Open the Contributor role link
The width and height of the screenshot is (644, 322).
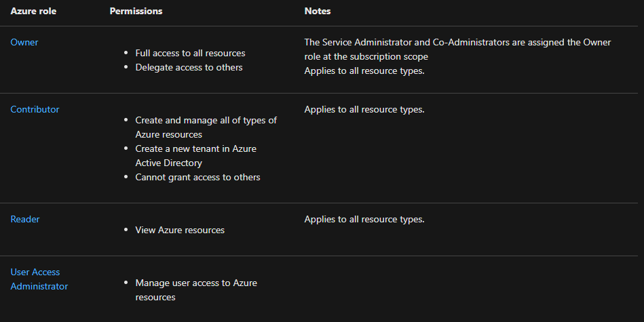click(x=35, y=109)
